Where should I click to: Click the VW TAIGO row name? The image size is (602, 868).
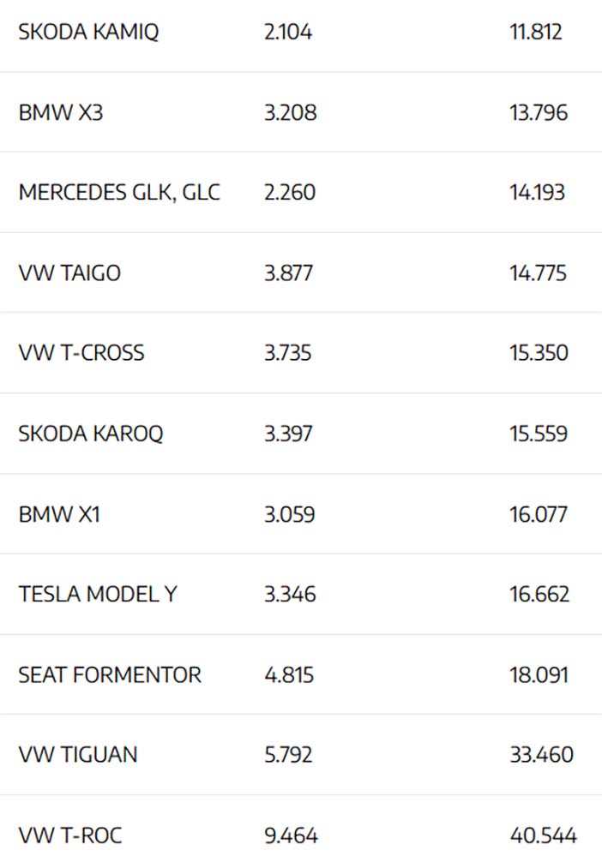pyautogui.click(x=69, y=273)
